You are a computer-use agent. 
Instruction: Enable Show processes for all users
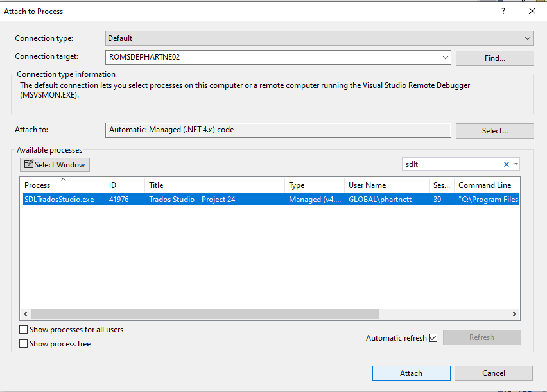24,330
